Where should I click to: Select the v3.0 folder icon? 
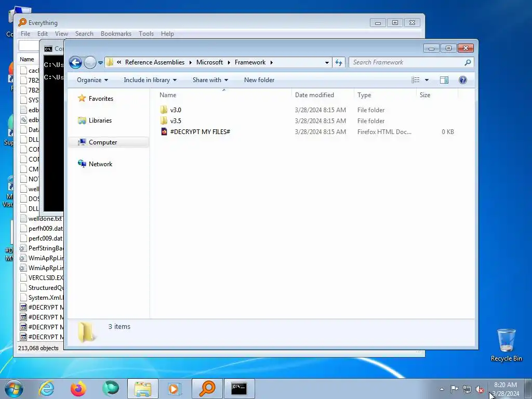click(x=164, y=110)
